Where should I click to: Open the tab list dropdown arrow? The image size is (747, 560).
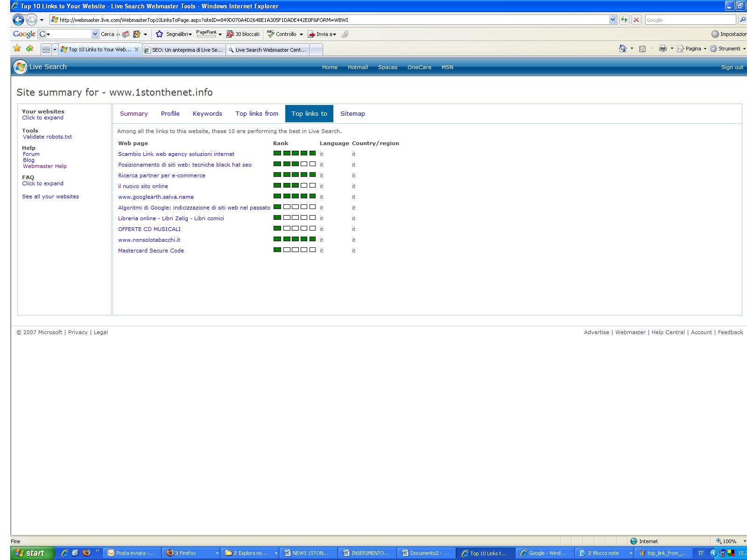click(55, 49)
